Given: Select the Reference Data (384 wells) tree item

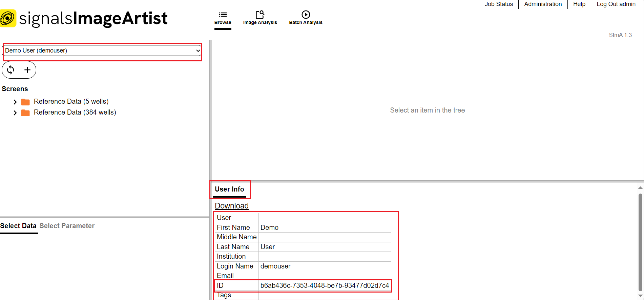Looking at the screenshot, I should tap(75, 112).
